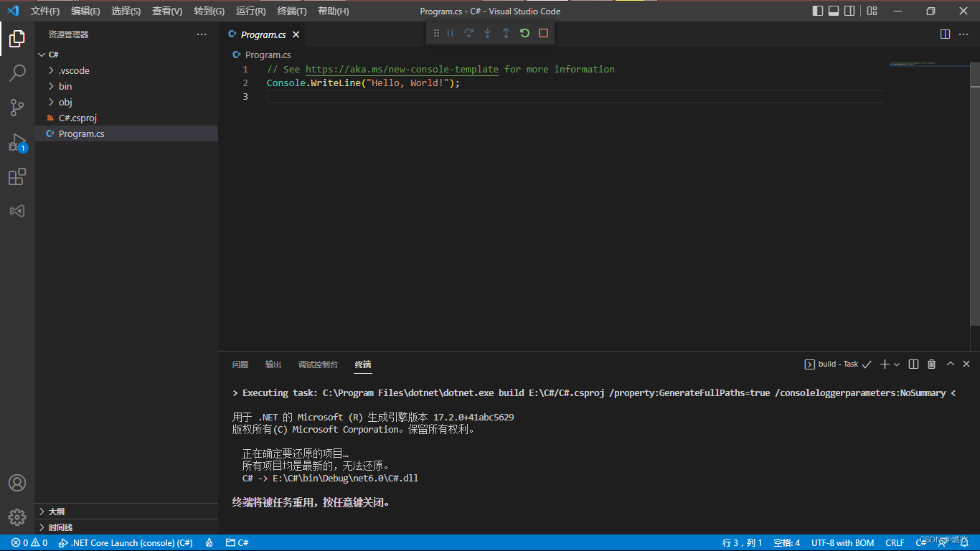This screenshot has width=980, height=551.
Task: Open the 编辑(E) menu
Action: 85,11
